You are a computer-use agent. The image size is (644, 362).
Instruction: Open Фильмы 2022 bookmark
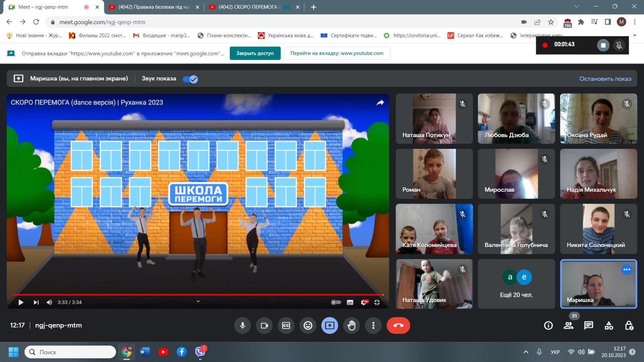97,35
